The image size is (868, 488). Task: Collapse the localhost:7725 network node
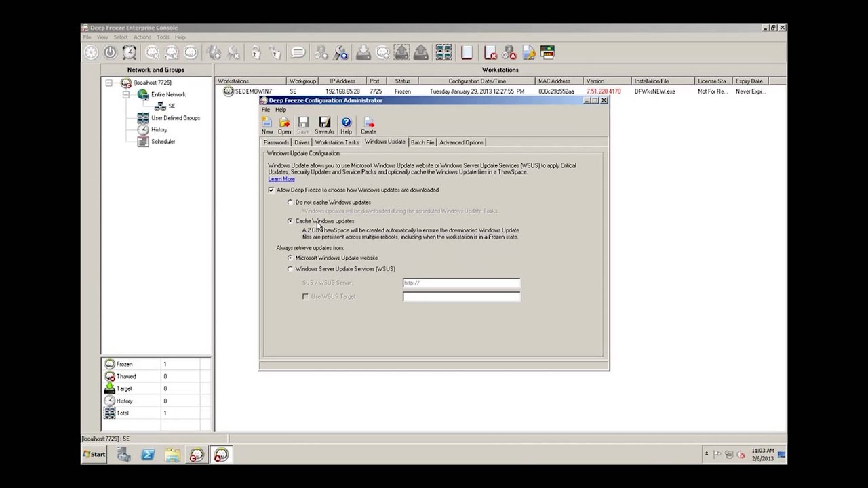tap(108, 82)
